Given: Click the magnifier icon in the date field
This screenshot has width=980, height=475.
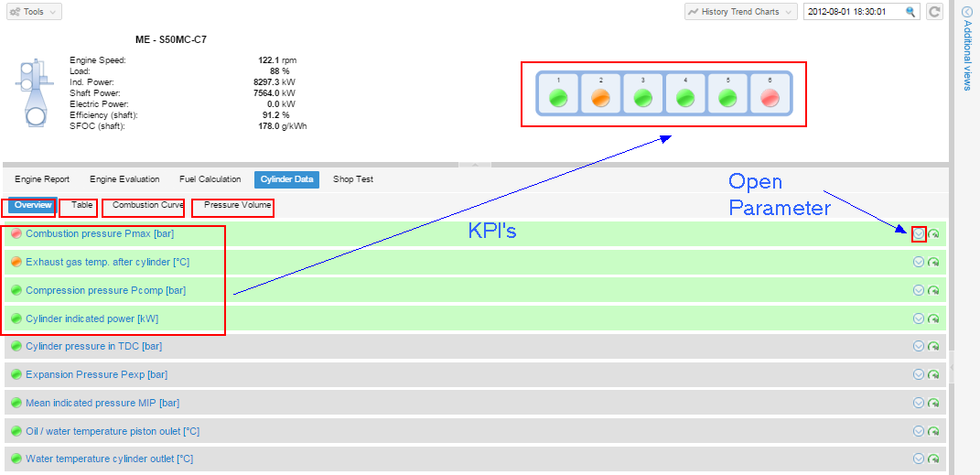Looking at the screenshot, I should pos(910,12).
